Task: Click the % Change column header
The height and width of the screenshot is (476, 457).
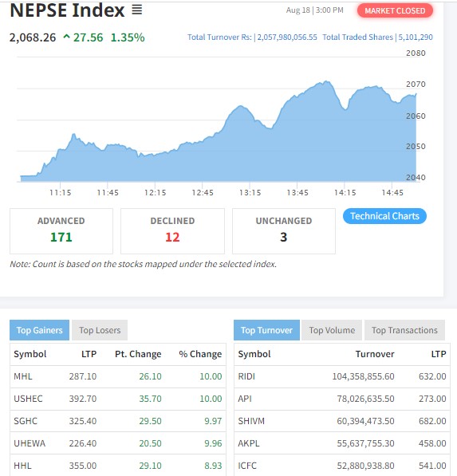Action: pos(200,354)
